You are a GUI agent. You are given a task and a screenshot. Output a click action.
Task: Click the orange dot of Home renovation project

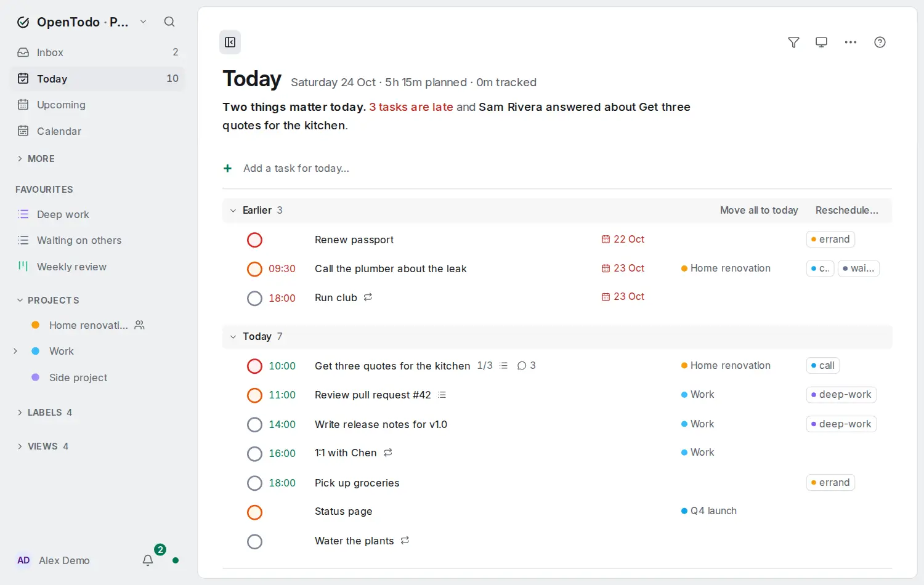[36, 325]
